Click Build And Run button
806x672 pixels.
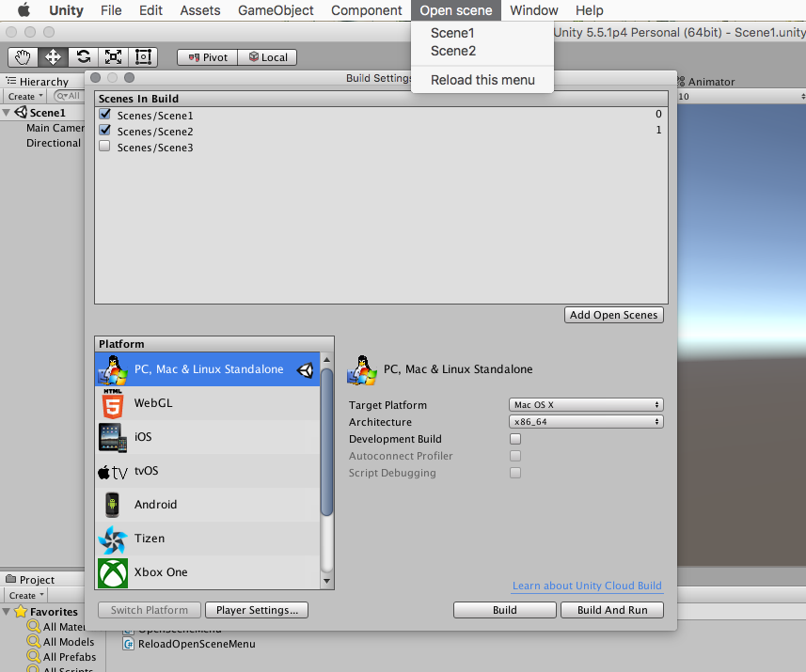tap(612, 610)
